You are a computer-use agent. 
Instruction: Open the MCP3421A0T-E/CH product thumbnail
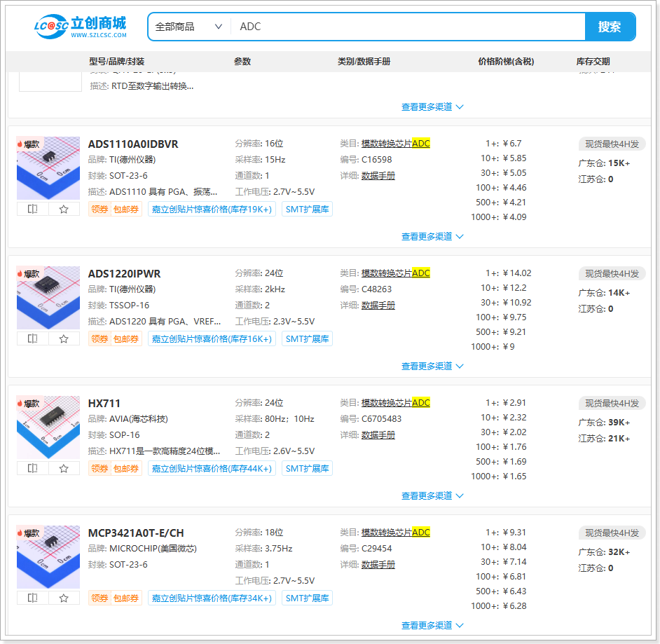tap(48, 557)
